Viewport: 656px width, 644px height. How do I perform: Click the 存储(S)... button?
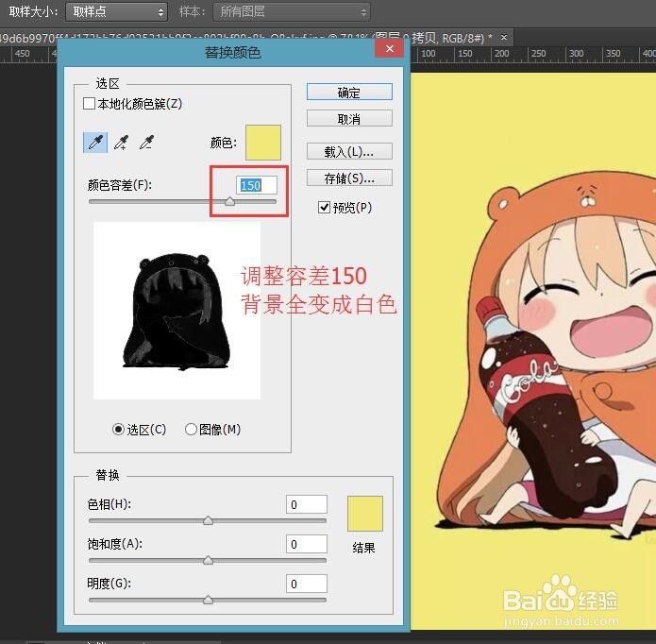click(349, 178)
